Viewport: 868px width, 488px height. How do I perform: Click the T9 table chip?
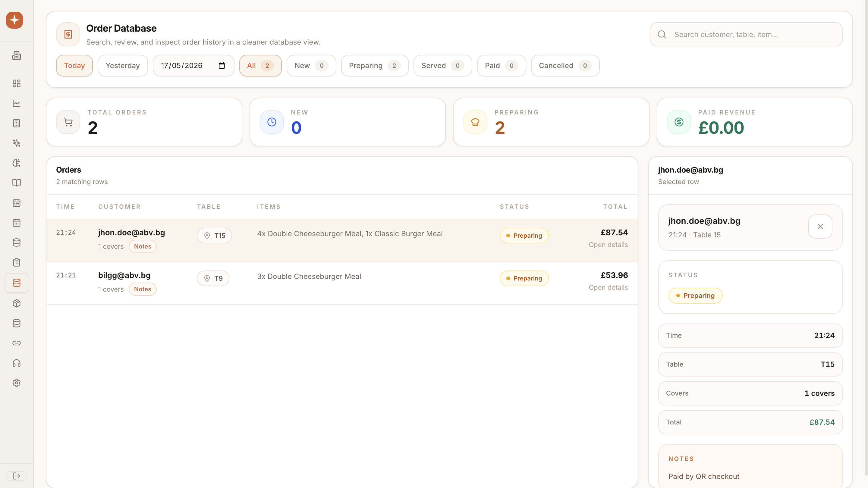click(x=213, y=278)
